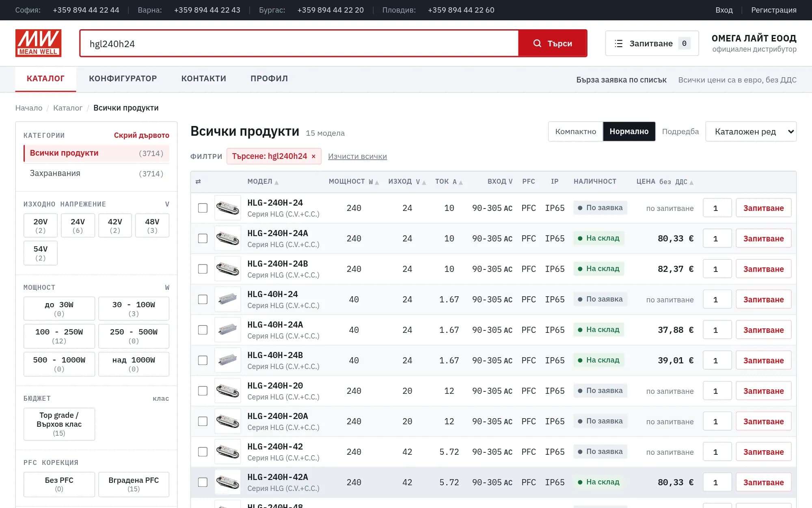Sort by the Мощност W column
812x508 pixels.
click(x=354, y=182)
